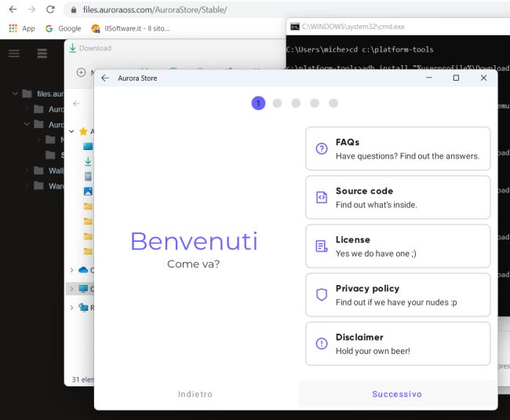Image resolution: width=510 pixels, height=420 pixels.
Task: Click the Successivo button
Action: 397,394
